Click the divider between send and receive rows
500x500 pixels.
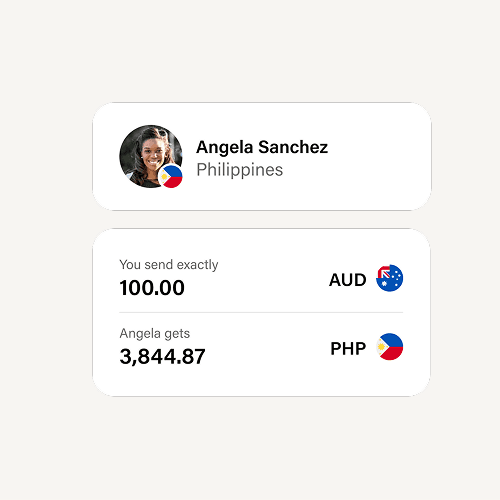click(261, 312)
